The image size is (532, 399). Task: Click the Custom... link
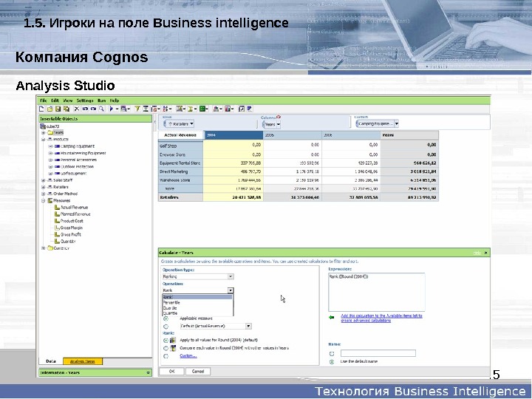click(x=188, y=356)
